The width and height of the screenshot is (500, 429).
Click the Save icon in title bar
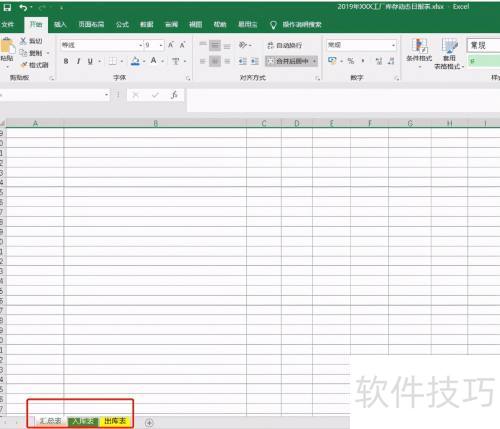7,7
